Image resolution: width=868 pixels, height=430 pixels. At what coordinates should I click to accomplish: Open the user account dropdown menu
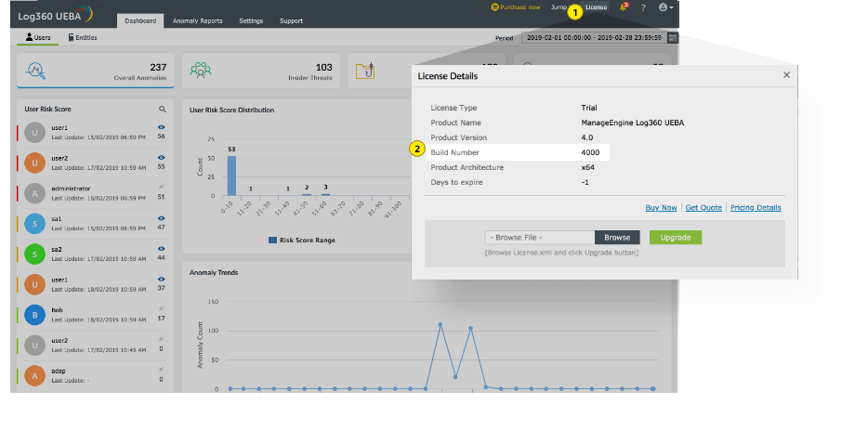coord(666,7)
